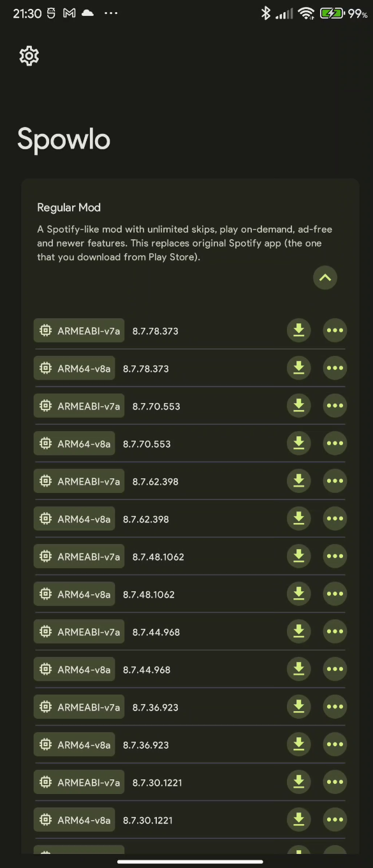The width and height of the screenshot is (373, 868).
Task: Download ARMEABI-v7a version 8.7.78.373
Action: 298,330
